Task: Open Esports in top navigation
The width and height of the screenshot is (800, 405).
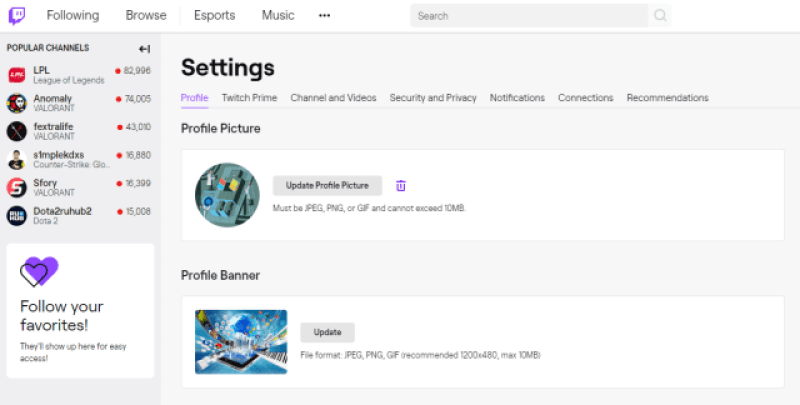Action: point(214,15)
